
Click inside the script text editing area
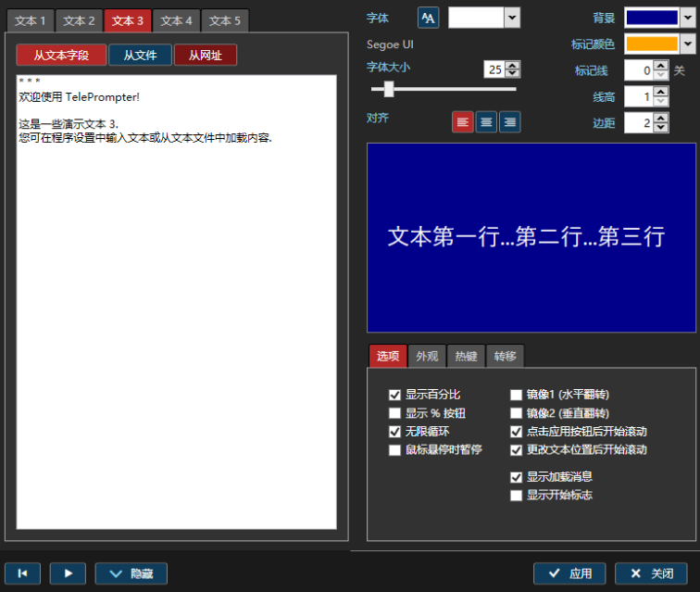[176, 302]
